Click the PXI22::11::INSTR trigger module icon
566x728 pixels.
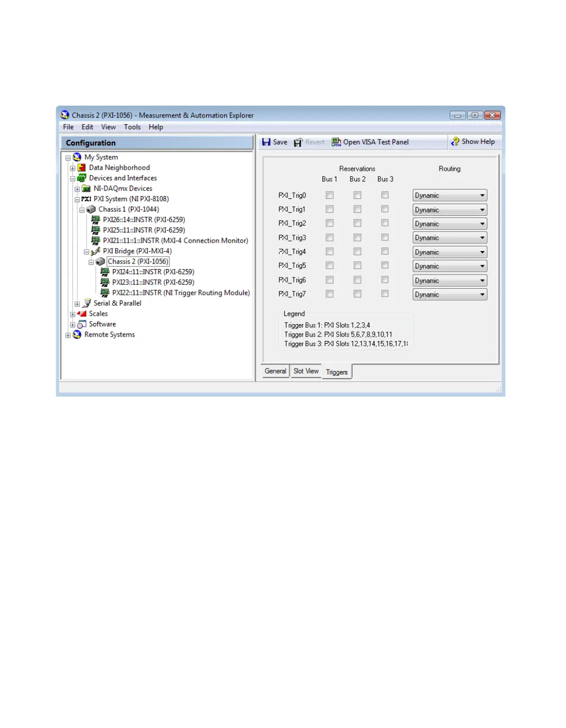pyautogui.click(x=105, y=293)
